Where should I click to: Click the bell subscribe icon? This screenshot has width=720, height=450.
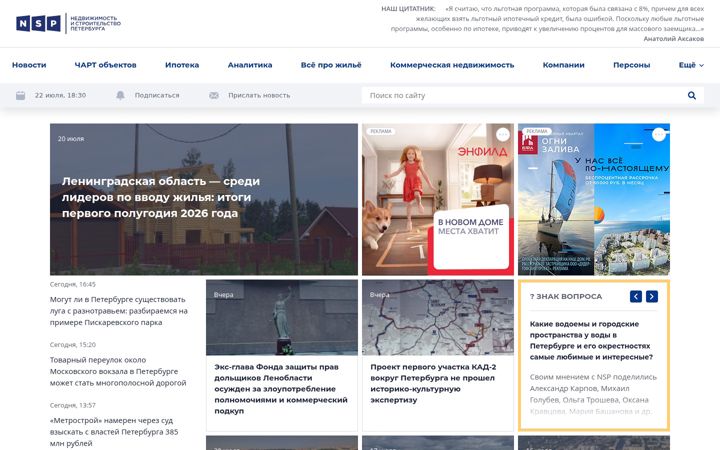point(120,96)
